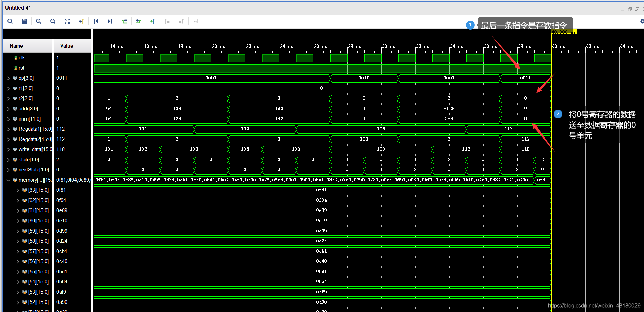The width and height of the screenshot is (644, 312).
Task: Expand nextState[1:0] signal
Action: click(9, 170)
